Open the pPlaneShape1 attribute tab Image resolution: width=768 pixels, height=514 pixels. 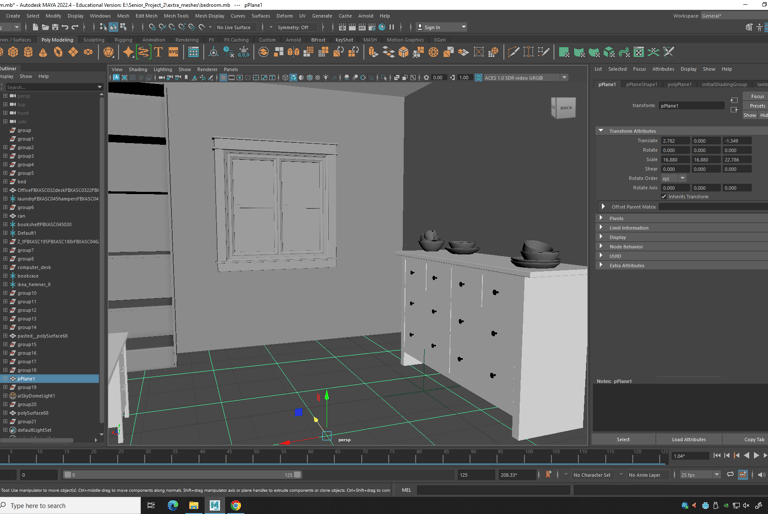tap(642, 84)
